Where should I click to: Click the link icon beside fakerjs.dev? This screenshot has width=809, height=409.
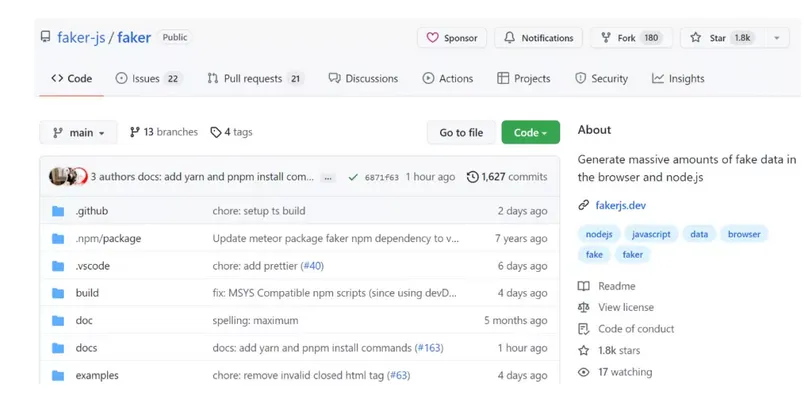tap(584, 205)
